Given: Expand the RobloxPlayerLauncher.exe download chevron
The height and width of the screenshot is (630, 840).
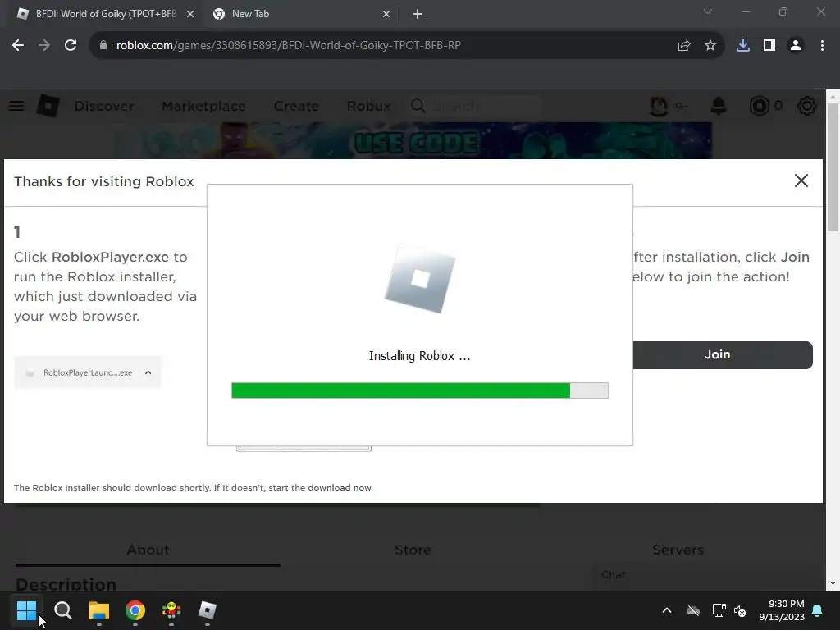Looking at the screenshot, I should click(148, 372).
